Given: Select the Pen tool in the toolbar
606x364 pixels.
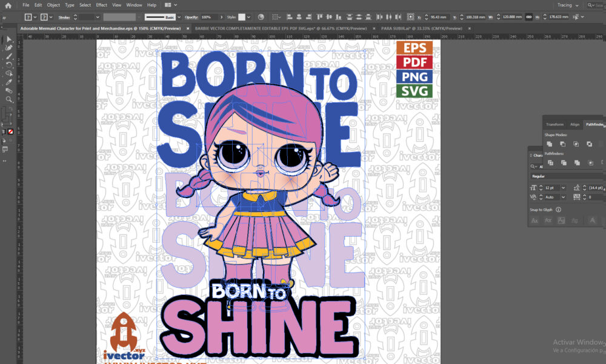Looking at the screenshot, I should coord(9,48).
